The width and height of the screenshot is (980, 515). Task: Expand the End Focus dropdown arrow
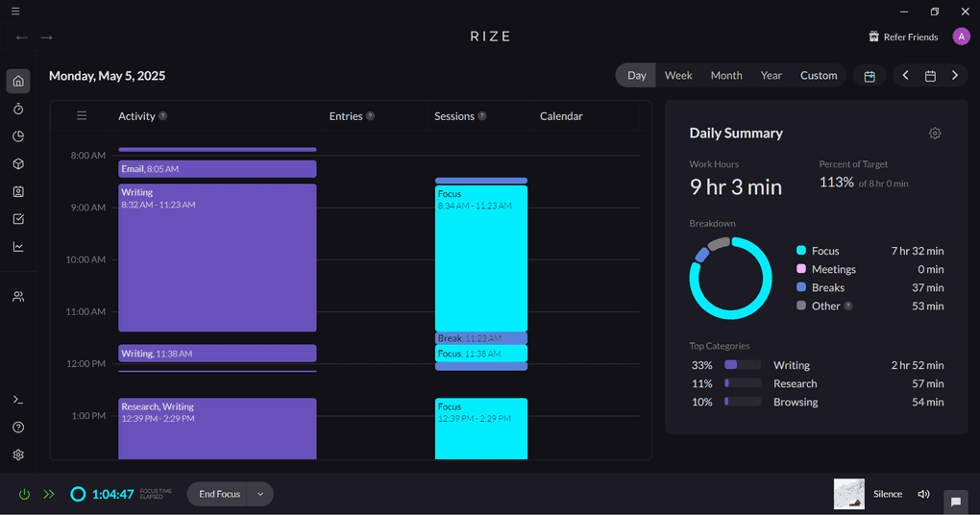click(260, 495)
